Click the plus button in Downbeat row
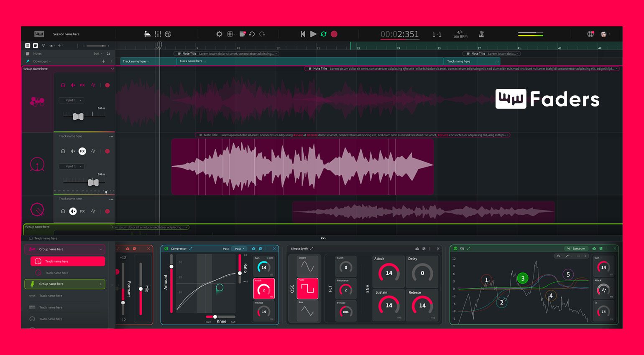 (x=103, y=61)
